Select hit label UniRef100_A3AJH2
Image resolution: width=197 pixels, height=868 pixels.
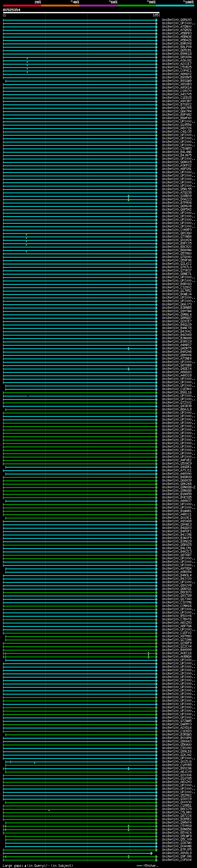coord(177,60)
